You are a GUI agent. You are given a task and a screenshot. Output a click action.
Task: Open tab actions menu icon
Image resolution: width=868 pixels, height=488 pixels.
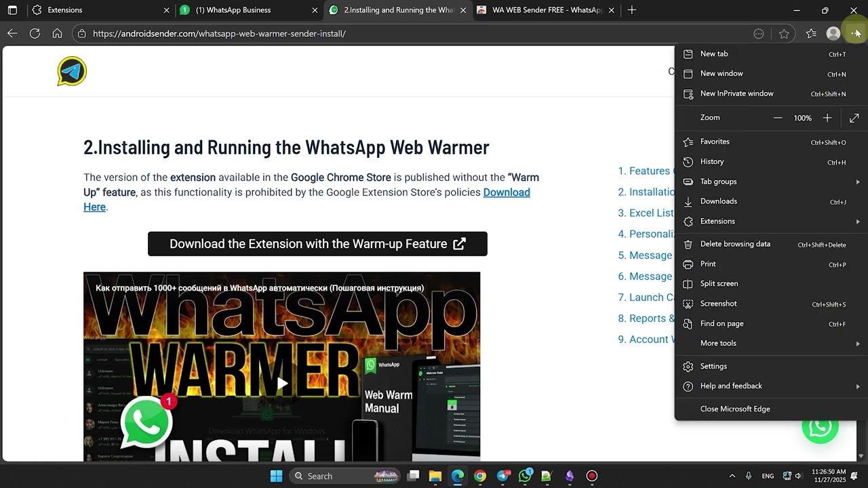[x=12, y=10]
